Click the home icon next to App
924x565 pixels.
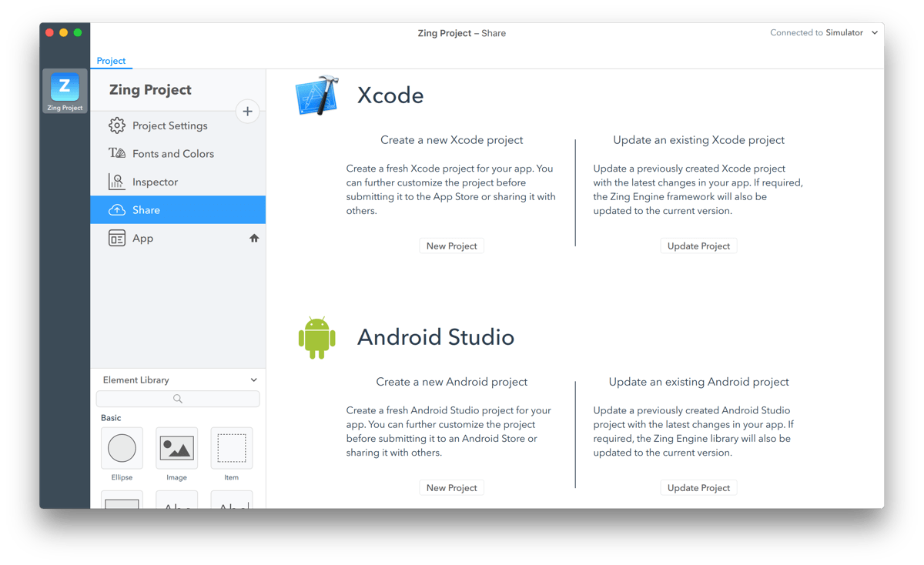(254, 239)
